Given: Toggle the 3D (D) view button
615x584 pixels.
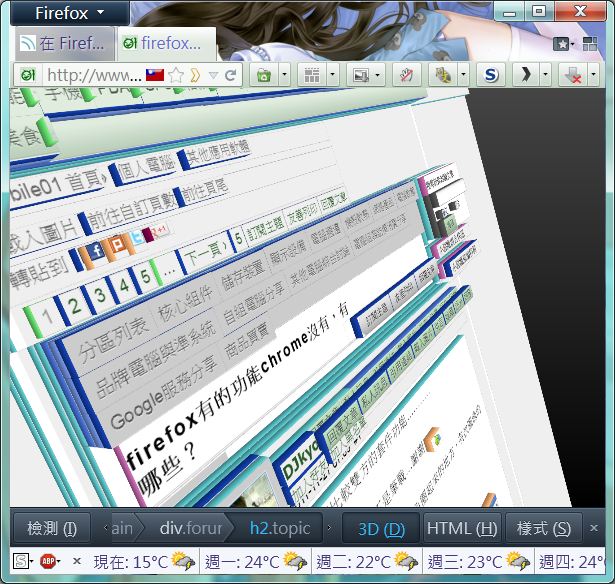Looking at the screenshot, I should coord(381,528).
